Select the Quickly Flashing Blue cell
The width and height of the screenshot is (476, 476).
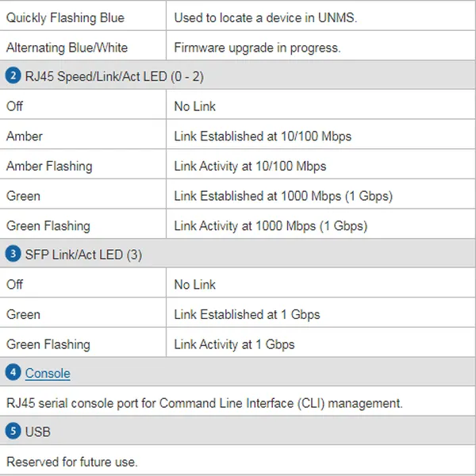point(65,17)
